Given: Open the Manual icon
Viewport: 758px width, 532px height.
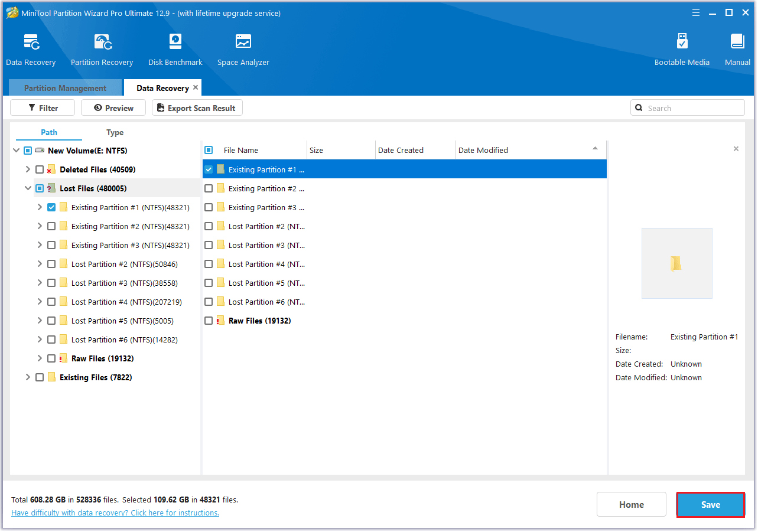Looking at the screenshot, I should (x=737, y=41).
